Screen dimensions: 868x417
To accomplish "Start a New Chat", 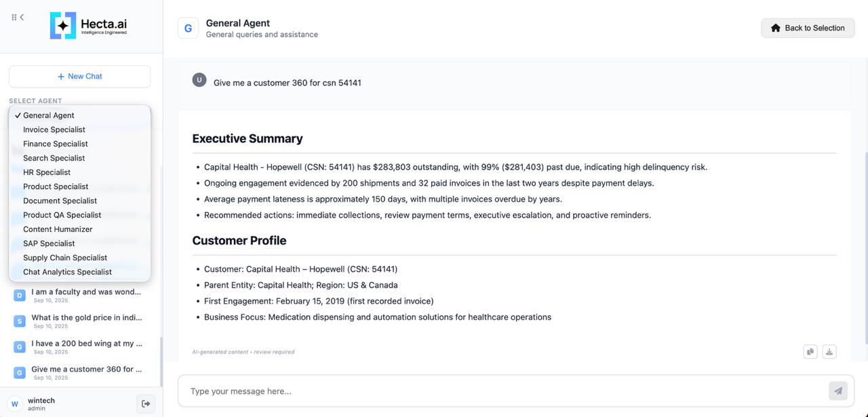I will tap(80, 77).
